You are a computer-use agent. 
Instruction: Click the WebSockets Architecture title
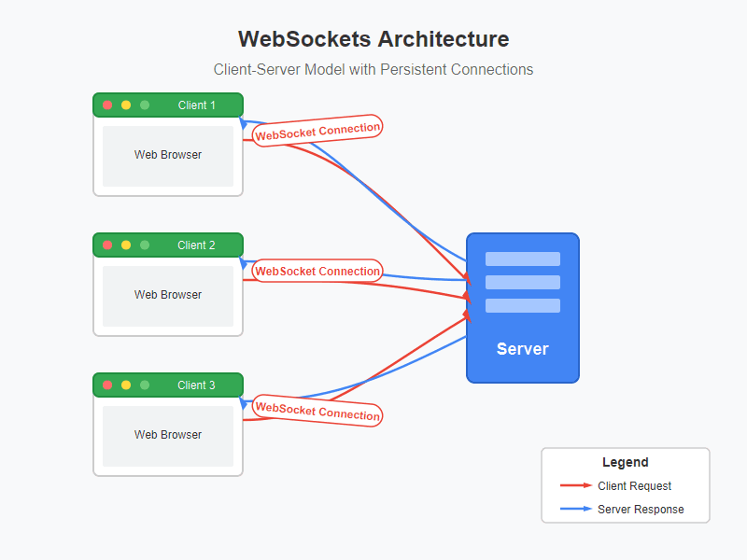click(x=373, y=39)
